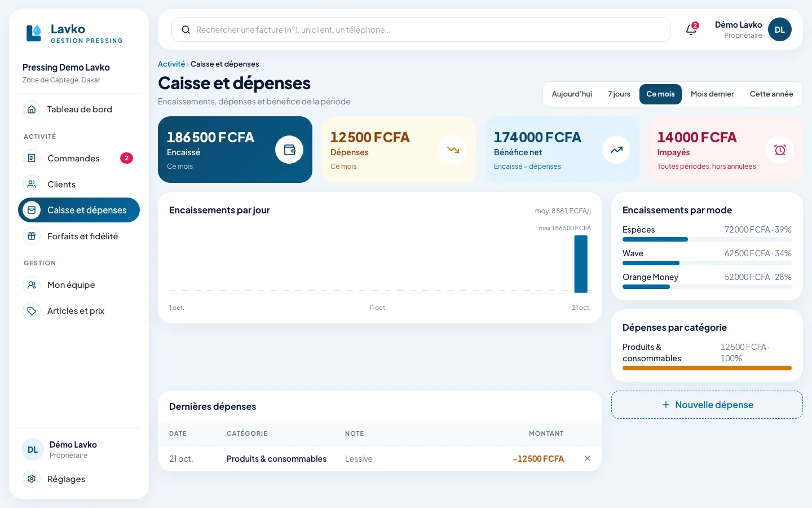Click the alarm clock icon on Impayés card
812x508 pixels.
point(780,150)
